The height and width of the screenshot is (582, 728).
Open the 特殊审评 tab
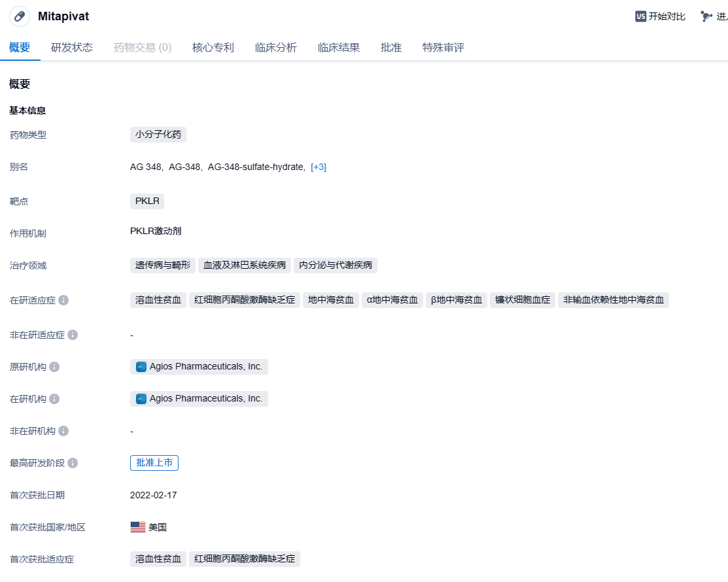(443, 48)
